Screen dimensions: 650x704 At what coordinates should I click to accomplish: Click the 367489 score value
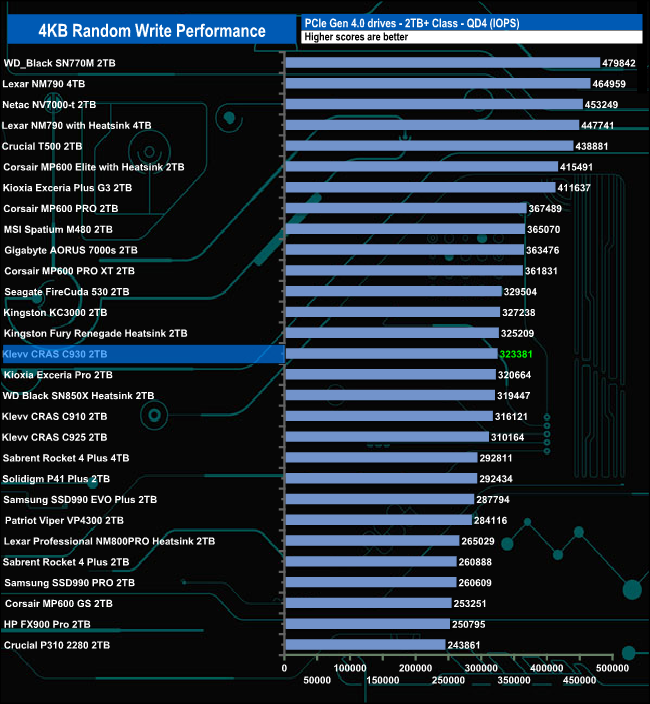545,209
